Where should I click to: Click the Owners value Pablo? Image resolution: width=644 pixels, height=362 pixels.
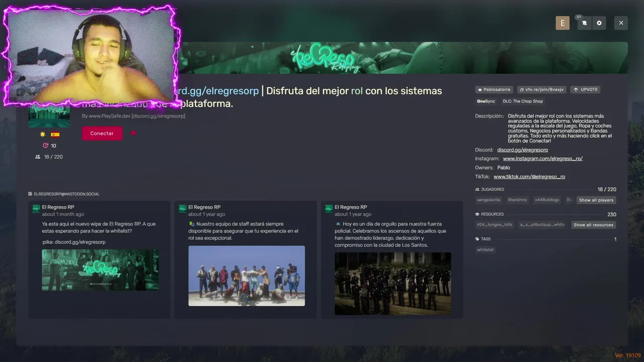pos(504,167)
